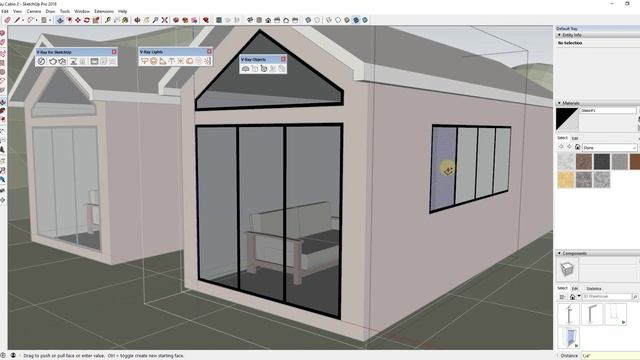
Task: Close the V-Ray Objects toolbar
Action: (x=283, y=59)
